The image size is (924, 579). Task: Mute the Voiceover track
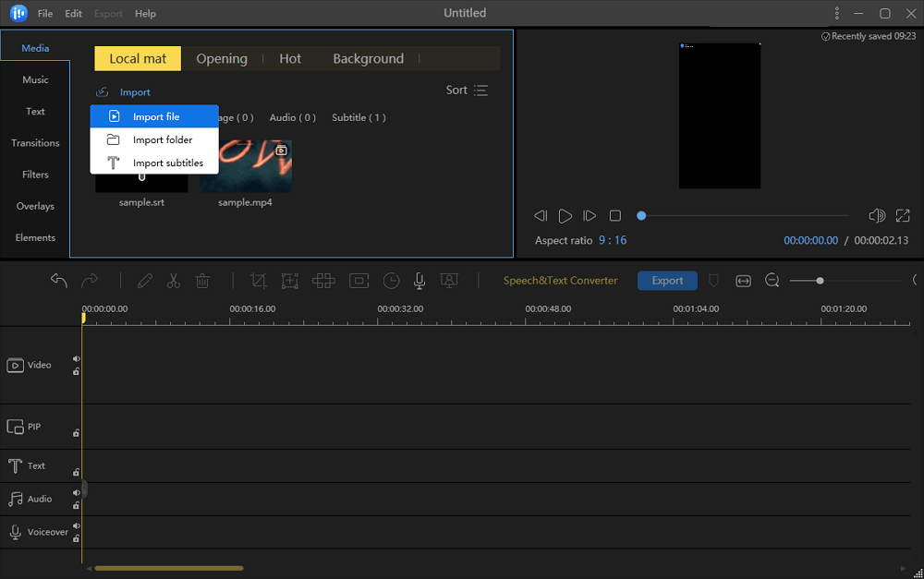tap(77, 526)
